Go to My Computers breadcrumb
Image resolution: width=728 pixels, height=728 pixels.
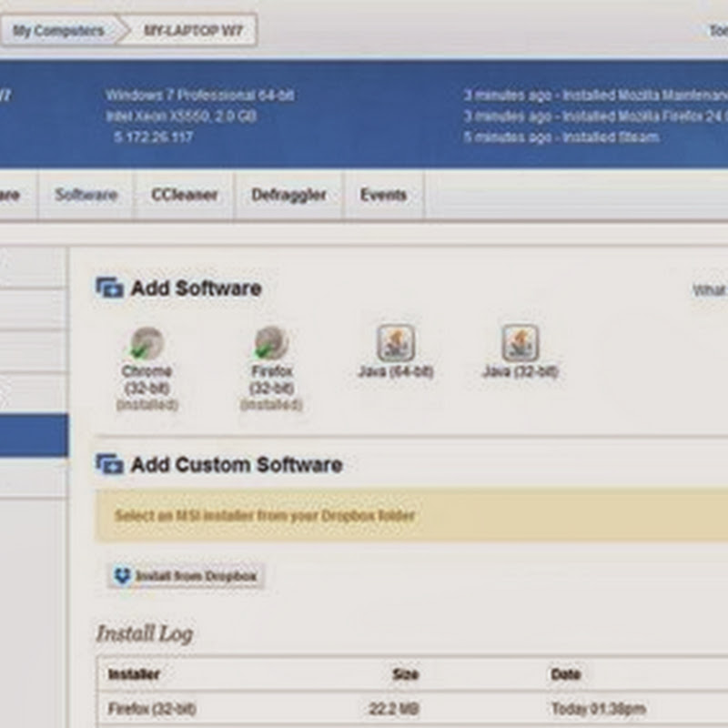click(57, 31)
